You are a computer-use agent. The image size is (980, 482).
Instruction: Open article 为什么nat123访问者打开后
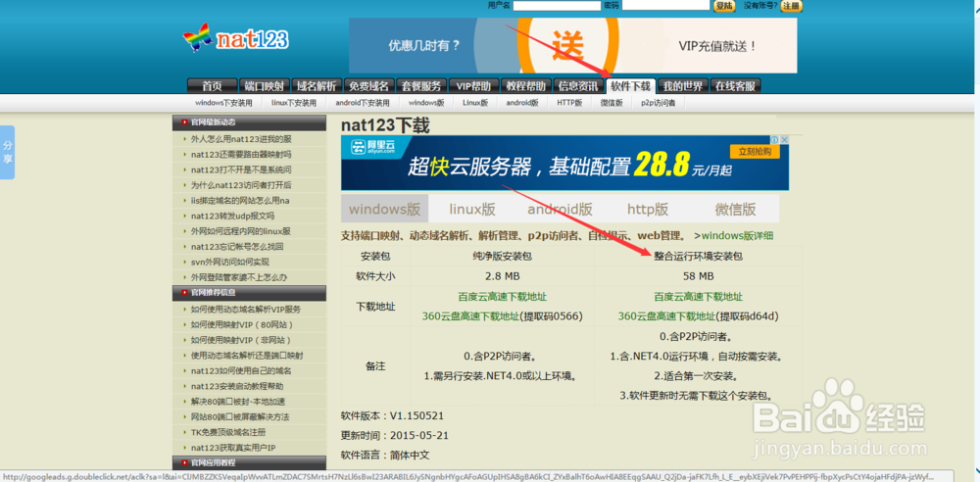tap(241, 185)
